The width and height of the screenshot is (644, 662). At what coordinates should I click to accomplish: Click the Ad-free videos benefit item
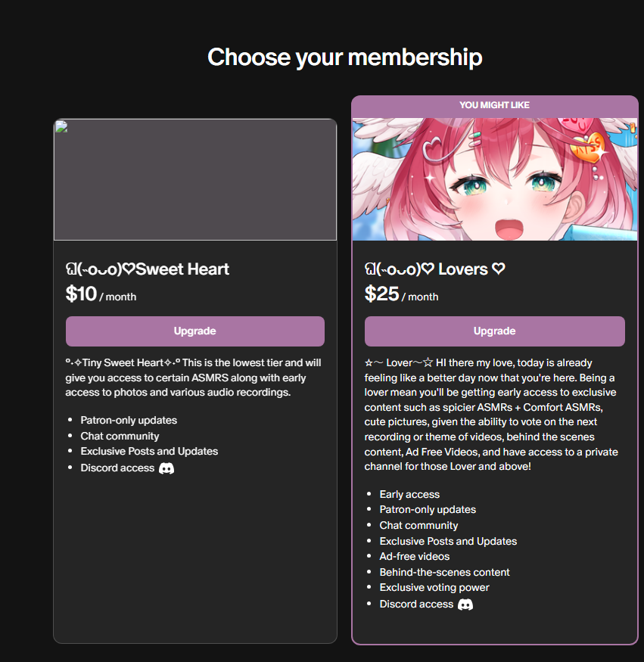[414, 556]
